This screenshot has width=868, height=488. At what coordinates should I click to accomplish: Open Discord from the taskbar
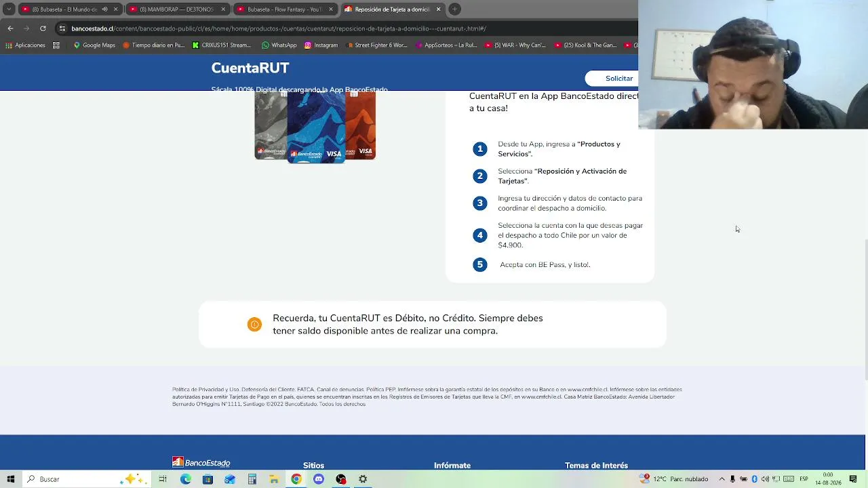pos(319,479)
